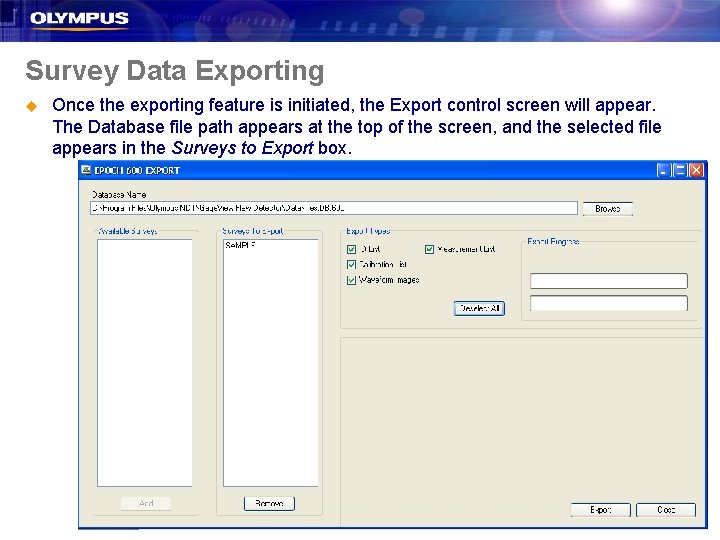Uncheck the ID List checkbox

[352, 249]
